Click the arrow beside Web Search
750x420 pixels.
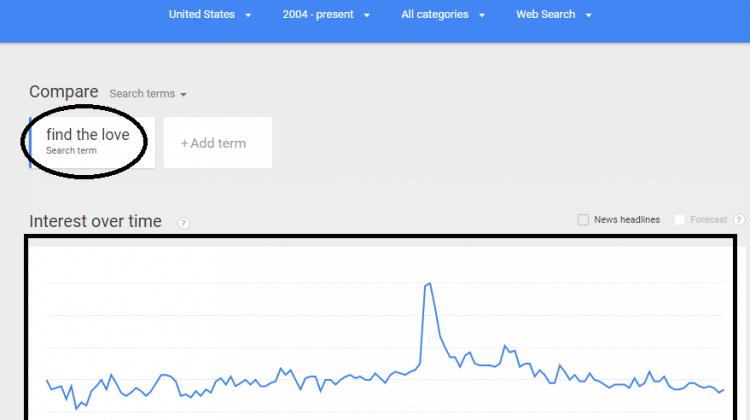point(589,15)
